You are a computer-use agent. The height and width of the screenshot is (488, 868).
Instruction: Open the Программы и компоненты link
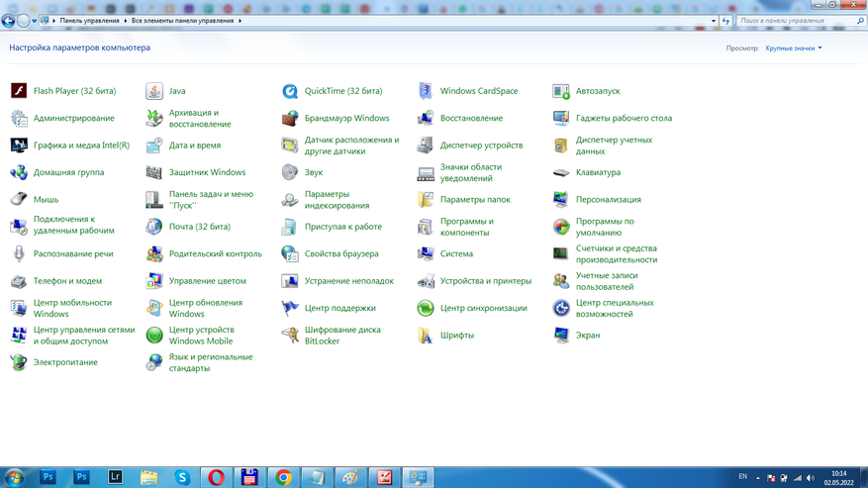tap(466, 227)
